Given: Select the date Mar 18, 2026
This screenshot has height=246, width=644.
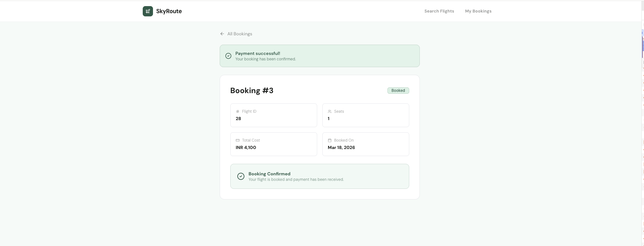Looking at the screenshot, I should pyautogui.click(x=341, y=147).
